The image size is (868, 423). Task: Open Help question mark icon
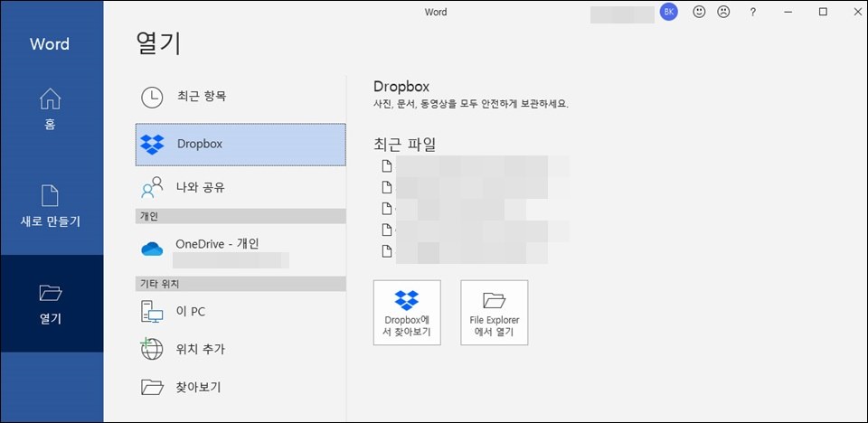(753, 12)
